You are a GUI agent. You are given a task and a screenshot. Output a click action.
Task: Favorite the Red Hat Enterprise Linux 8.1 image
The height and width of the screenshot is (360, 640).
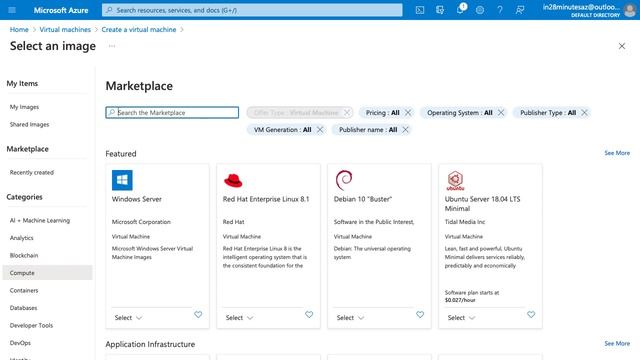click(x=309, y=315)
